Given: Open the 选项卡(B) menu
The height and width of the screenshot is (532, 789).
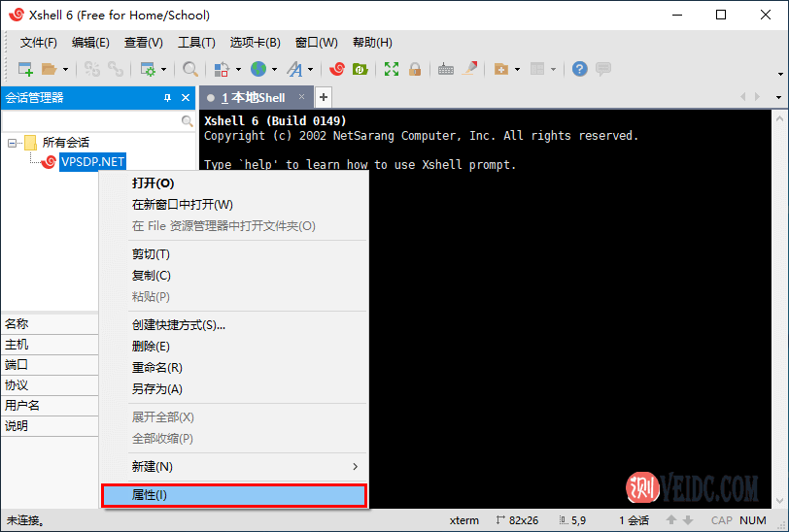Looking at the screenshot, I should pyautogui.click(x=256, y=43).
